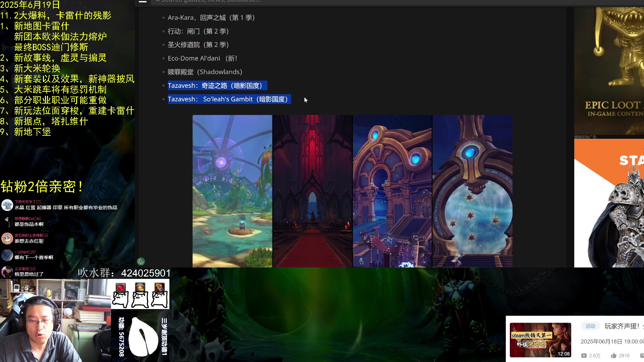The image size is (644, 362).
Task: Click the chat message 格里恩给过了
Action: [x=29, y=274]
